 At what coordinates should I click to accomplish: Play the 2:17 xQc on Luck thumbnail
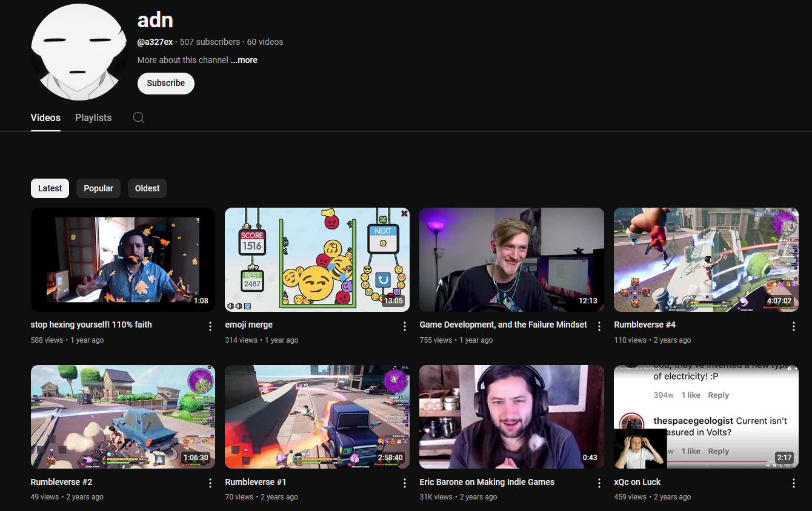pyautogui.click(x=706, y=417)
